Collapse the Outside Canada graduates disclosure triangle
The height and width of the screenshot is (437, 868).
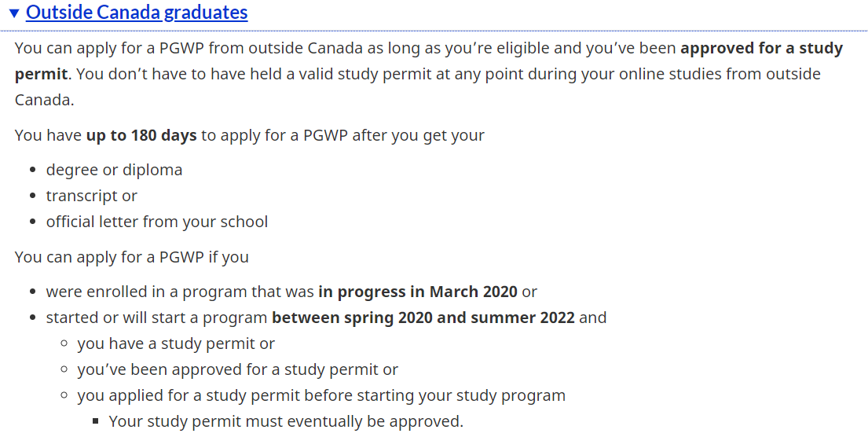click(14, 13)
